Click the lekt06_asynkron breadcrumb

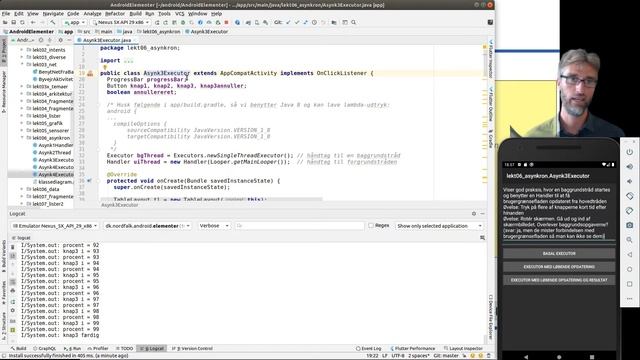(158, 31)
